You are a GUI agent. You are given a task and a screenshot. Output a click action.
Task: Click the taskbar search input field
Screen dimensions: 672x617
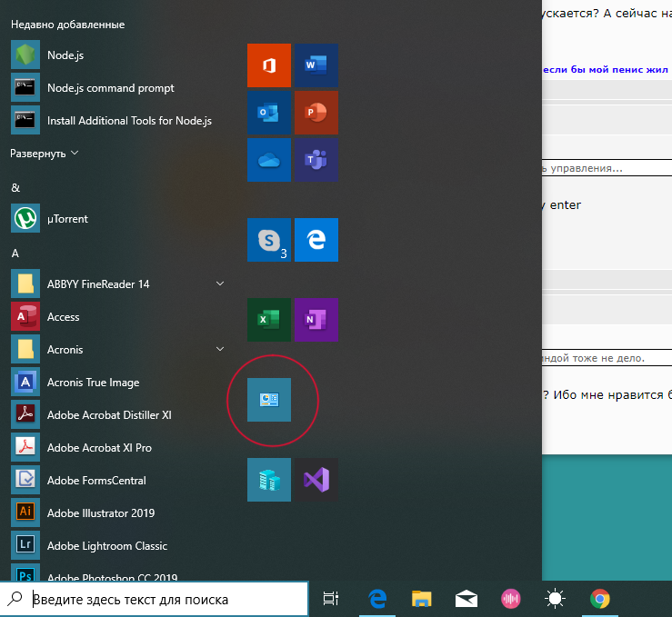[x=155, y=599]
